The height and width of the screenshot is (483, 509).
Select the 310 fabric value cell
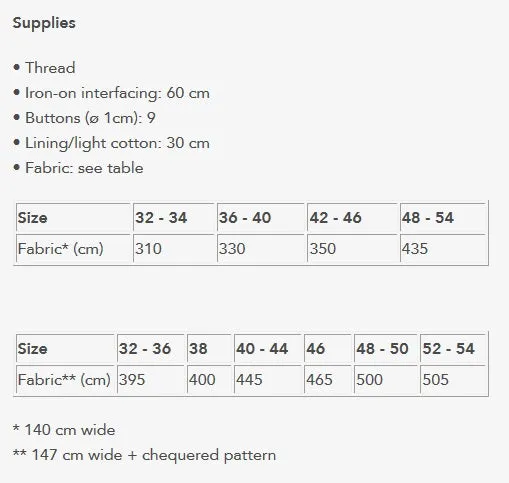click(x=173, y=248)
